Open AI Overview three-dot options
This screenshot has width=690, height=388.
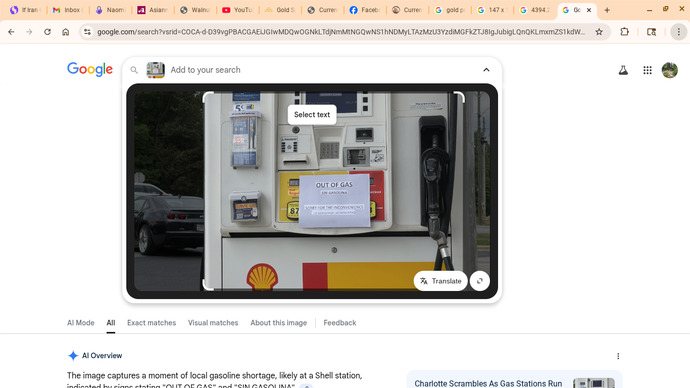point(618,356)
